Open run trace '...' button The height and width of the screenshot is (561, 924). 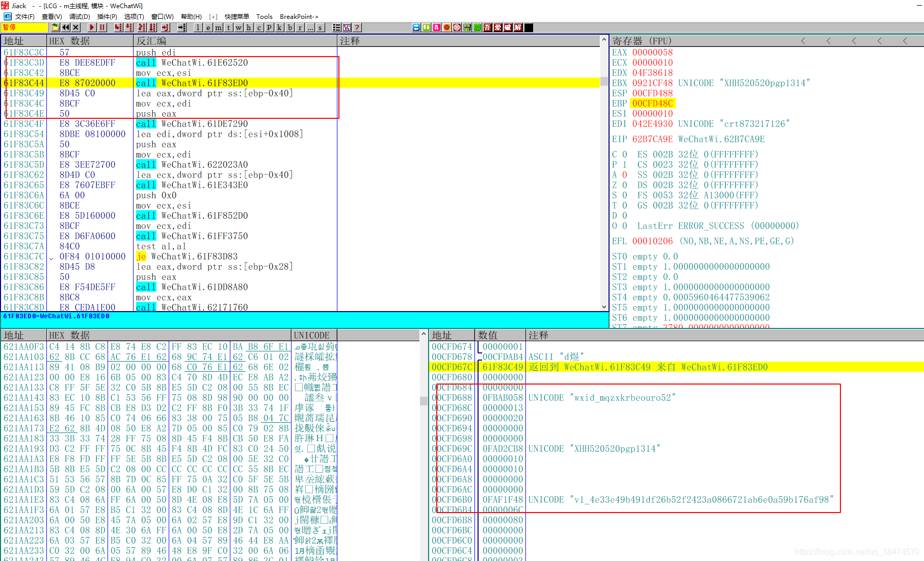tap(310, 28)
